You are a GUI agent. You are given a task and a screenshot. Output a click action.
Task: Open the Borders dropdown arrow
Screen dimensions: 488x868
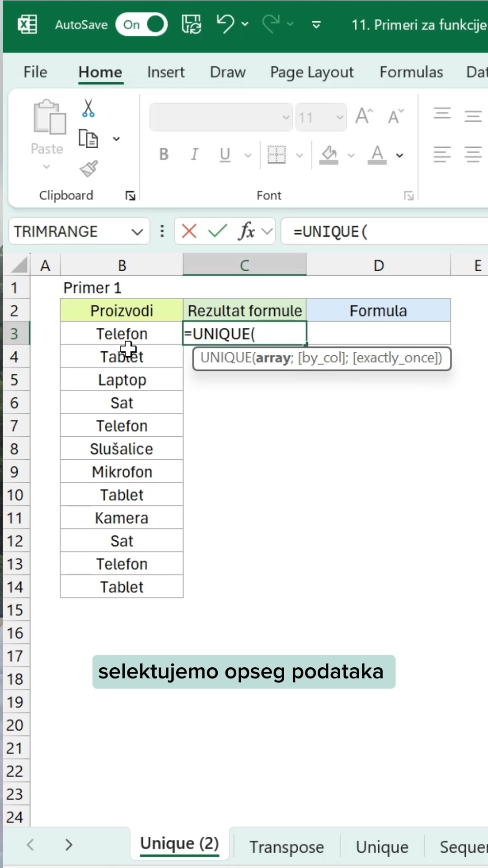click(x=300, y=156)
